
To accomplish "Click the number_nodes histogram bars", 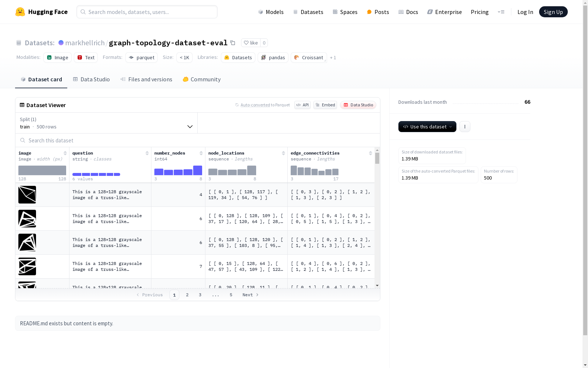I will [178, 170].
